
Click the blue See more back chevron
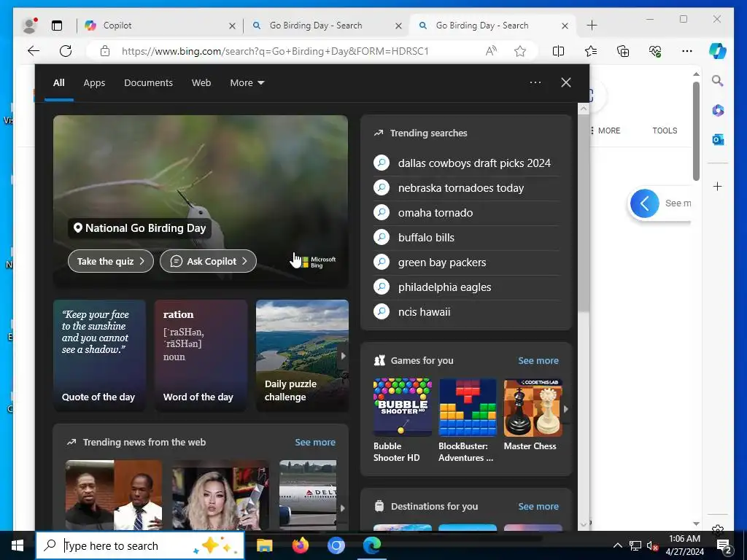tap(645, 203)
